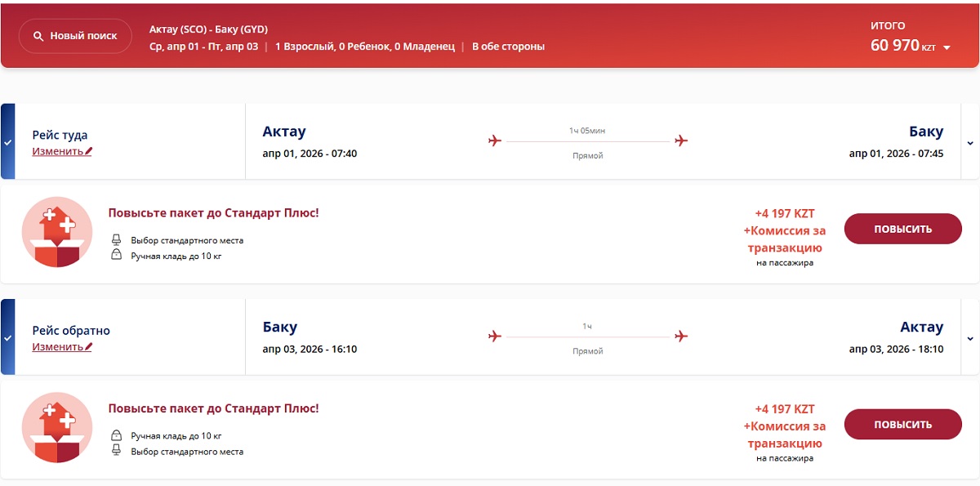Click departure plane icon on Баку–Актау flight
Viewport: 980px width, 486px height.
pyautogui.click(x=494, y=337)
